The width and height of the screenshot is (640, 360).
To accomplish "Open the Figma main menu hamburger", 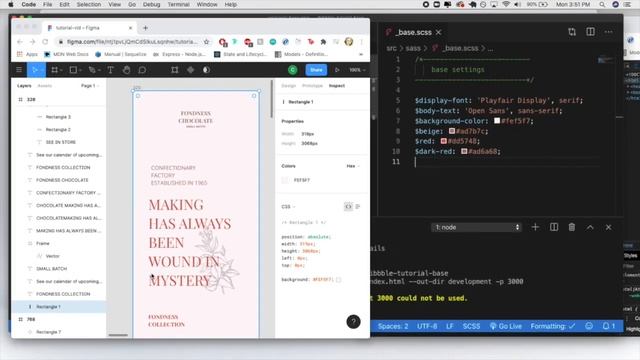I will 19,70.
